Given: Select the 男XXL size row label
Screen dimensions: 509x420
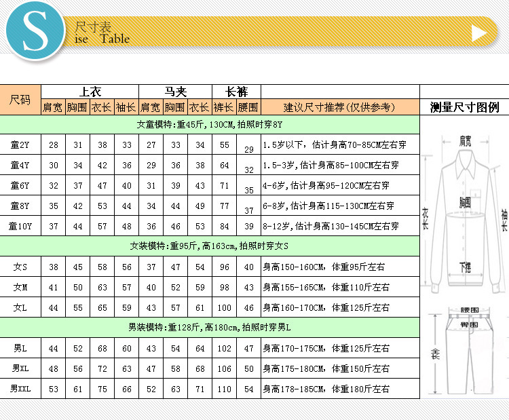Looking at the screenshot, I should tap(20, 388).
